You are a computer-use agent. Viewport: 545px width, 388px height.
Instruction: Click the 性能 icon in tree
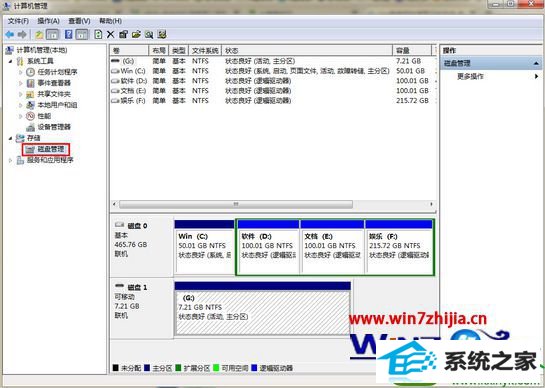click(x=31, y=116)
